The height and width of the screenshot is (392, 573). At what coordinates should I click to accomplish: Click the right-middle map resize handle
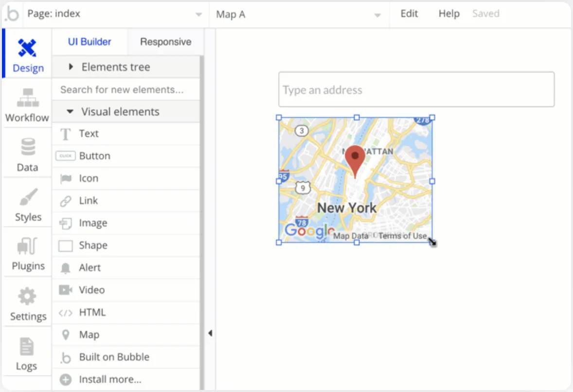[x=432, y=181]
